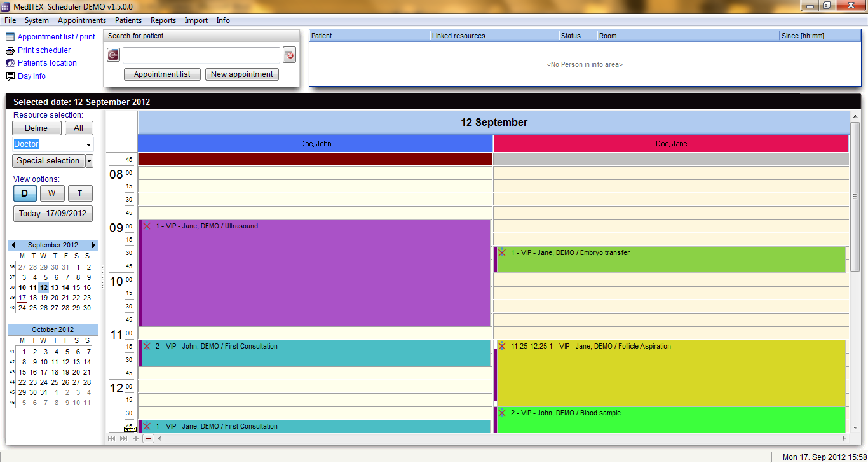
Task: Open the Patient's location link
Action: (x=47, y=63)
